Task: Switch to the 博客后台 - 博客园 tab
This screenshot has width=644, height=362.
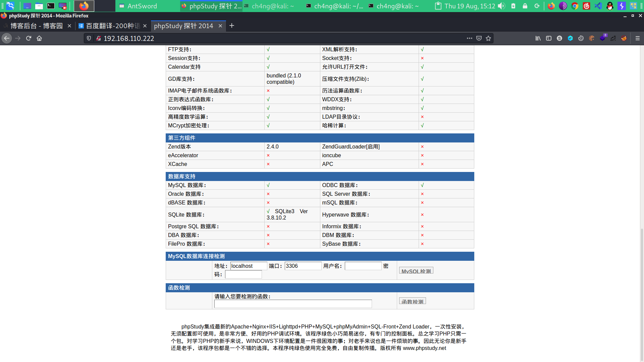Action: (x=36, y=26)
